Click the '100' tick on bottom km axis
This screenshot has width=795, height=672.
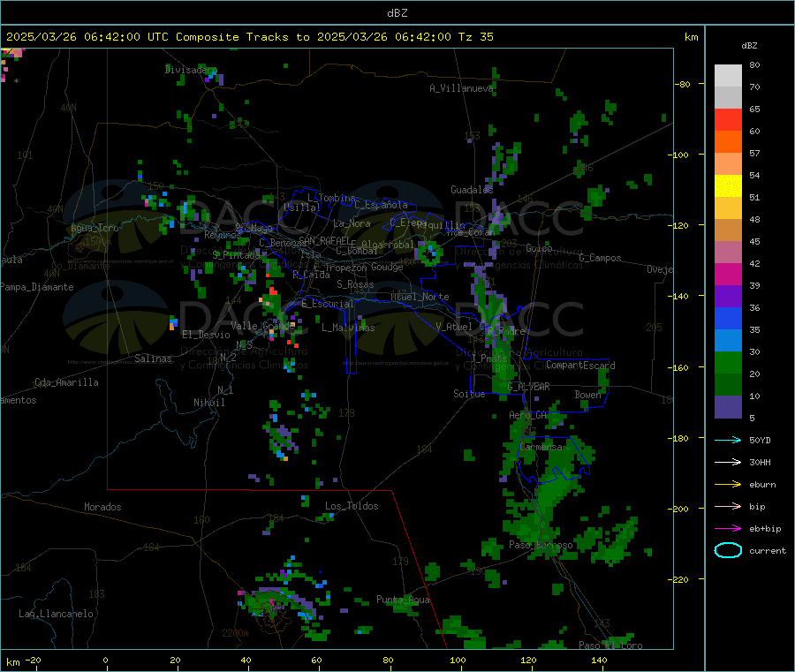coord(458,660)
